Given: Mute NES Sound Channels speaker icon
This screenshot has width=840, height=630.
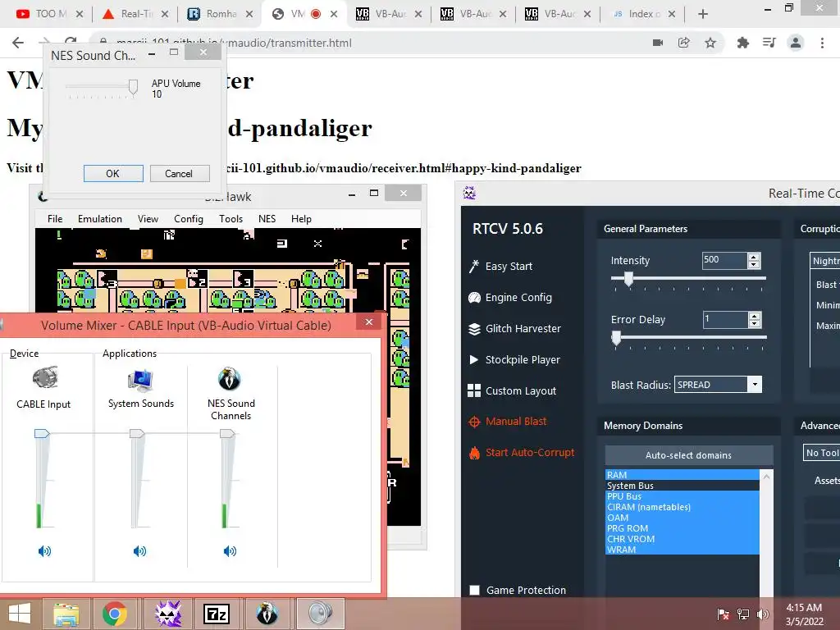Looking at the screenshot, I should (x=230, y=550).
